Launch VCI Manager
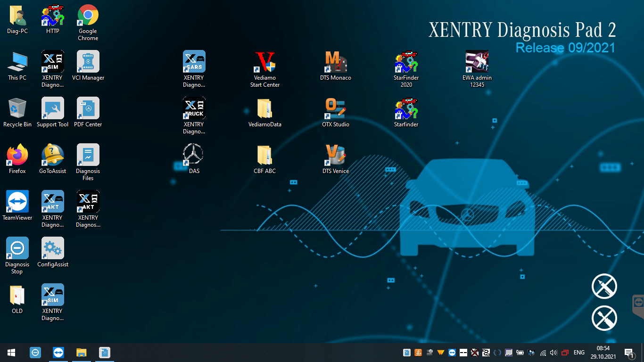Viewport: 644px width, 362px height. tap(88, 66)
